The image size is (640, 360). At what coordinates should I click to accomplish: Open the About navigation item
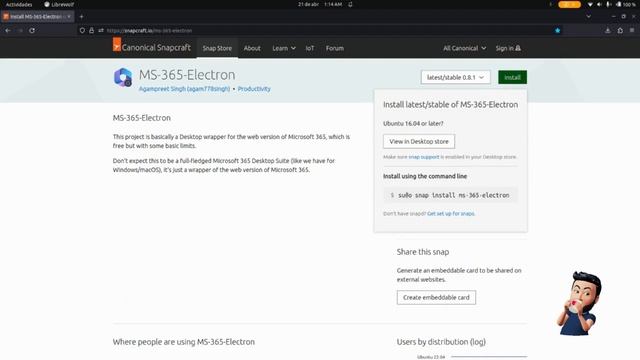coord(252,48)
